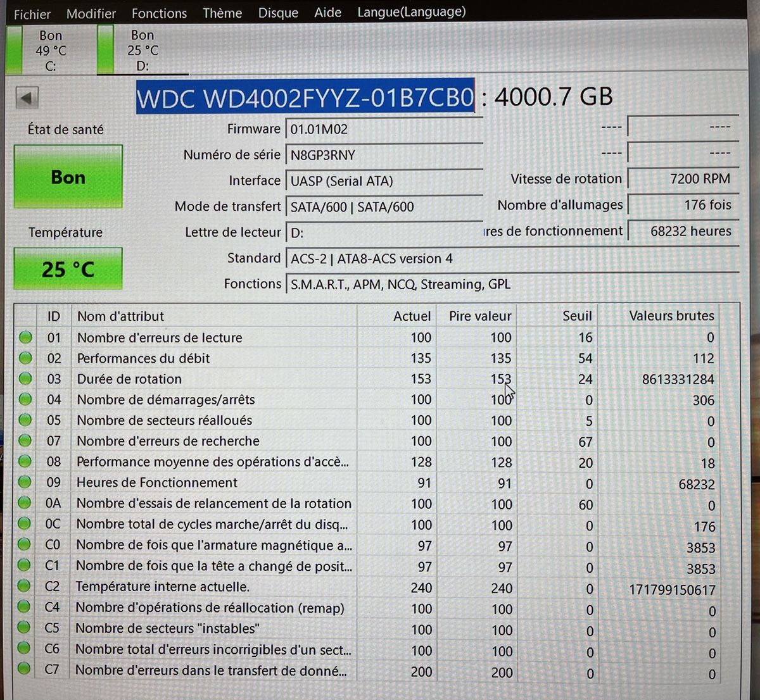Select row Nombre d'opérations de réallocation (remap)
The height and width of the screenshot is (700, 760).
pyautogui.click(x=367, y=609)
